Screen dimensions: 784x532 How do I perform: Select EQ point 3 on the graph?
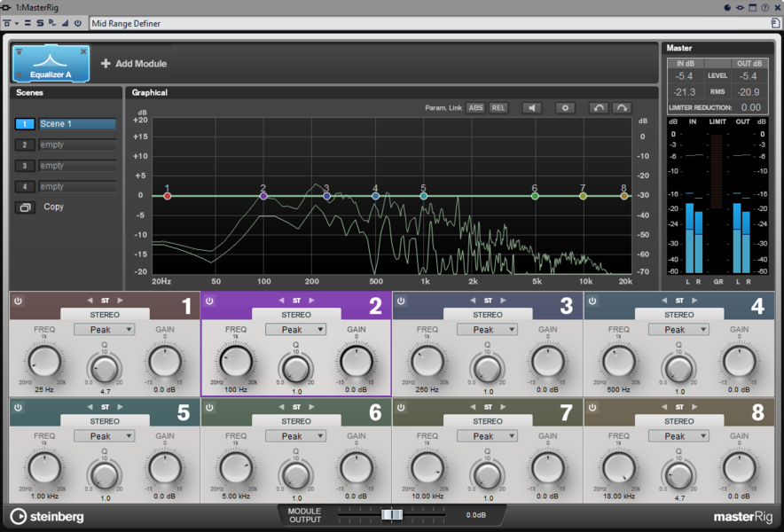327,196
